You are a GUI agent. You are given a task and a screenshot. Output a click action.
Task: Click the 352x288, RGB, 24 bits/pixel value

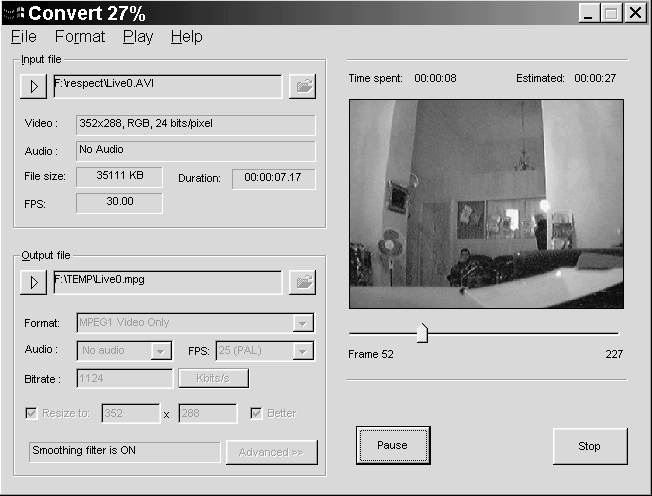pos(195,125)
